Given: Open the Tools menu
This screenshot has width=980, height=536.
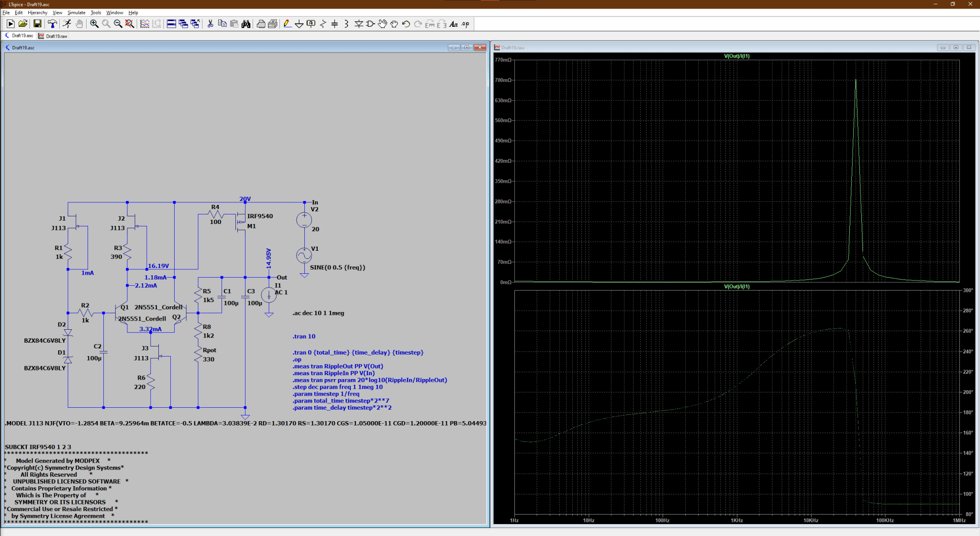Looking at the screenshot, I should tap(96, 12).
